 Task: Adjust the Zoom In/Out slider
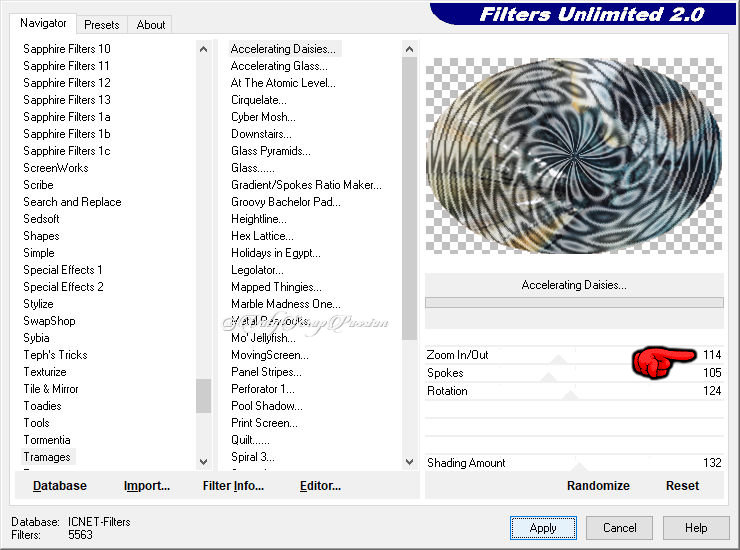[x=560, y=356]
